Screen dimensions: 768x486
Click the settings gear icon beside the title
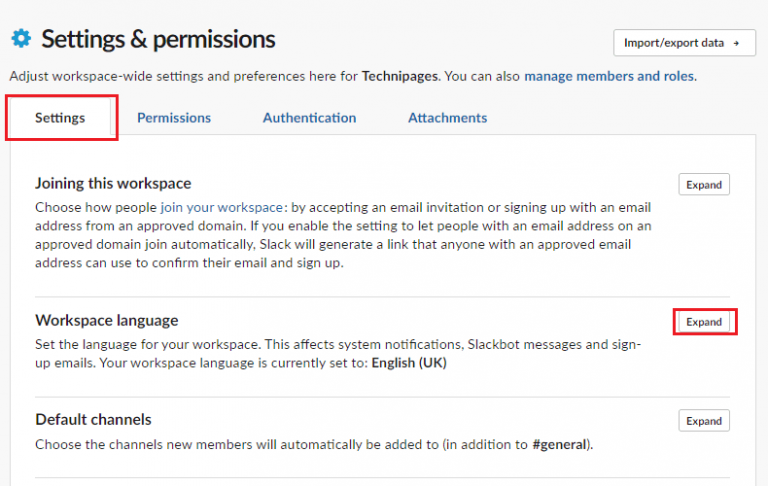[x=20, y=38]
